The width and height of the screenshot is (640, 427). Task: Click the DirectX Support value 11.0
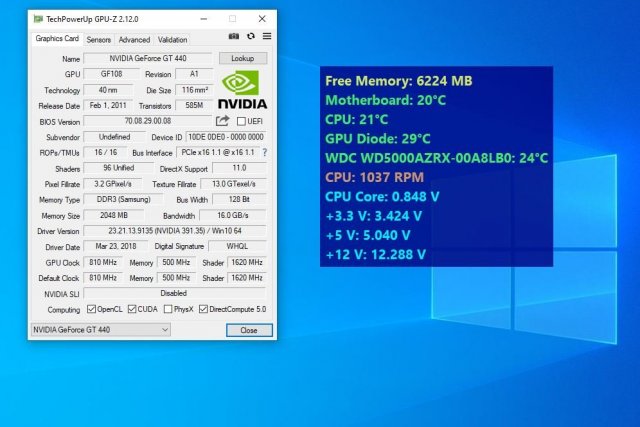click(x=239, y=168)
